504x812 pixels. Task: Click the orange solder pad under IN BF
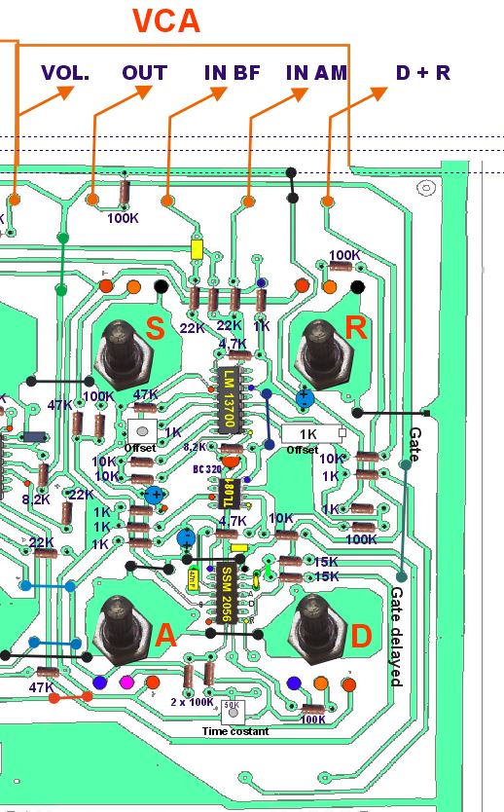[x=166, y=201]
